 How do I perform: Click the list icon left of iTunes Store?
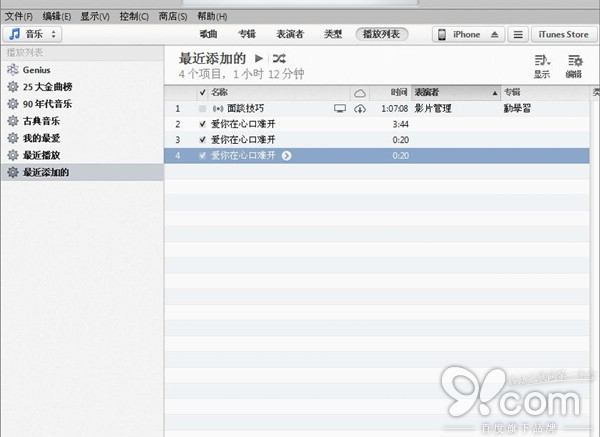517,34
